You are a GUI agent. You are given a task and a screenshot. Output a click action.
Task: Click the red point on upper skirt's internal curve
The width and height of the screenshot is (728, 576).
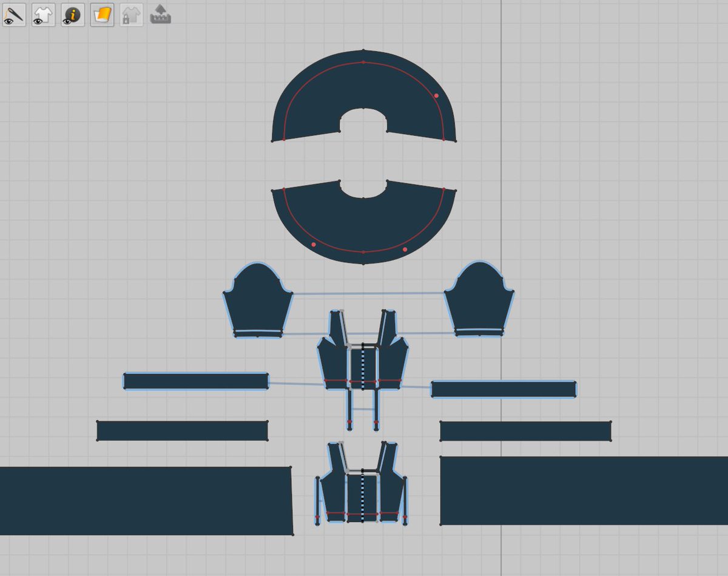tap(436, 95)
